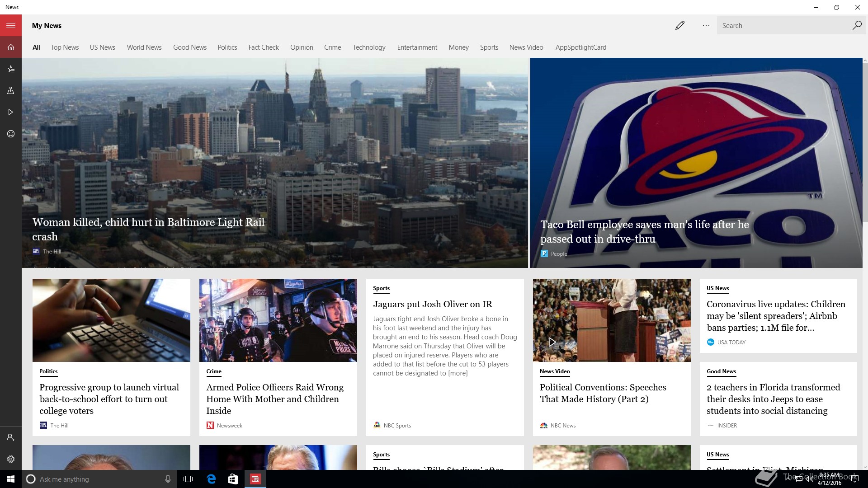Click the Cortana circle icon
The height and width of the screenshot is (488, 868).
tap(30, 479)
